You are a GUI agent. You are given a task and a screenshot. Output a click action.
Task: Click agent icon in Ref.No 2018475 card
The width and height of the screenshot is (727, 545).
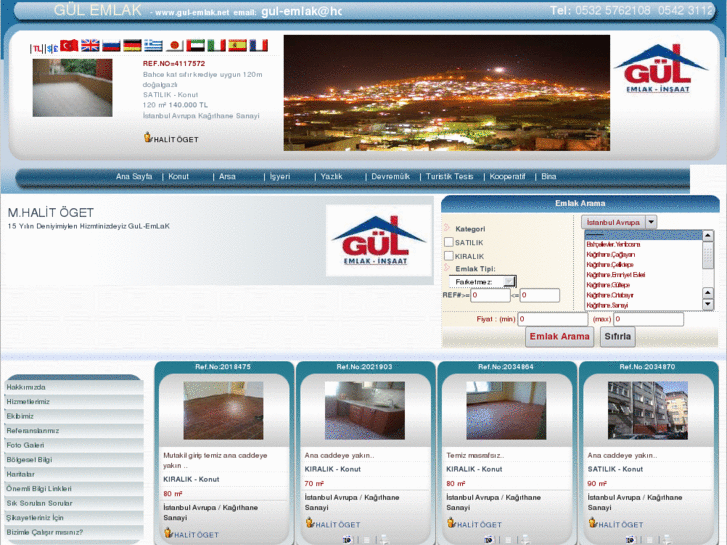[168, 532]
